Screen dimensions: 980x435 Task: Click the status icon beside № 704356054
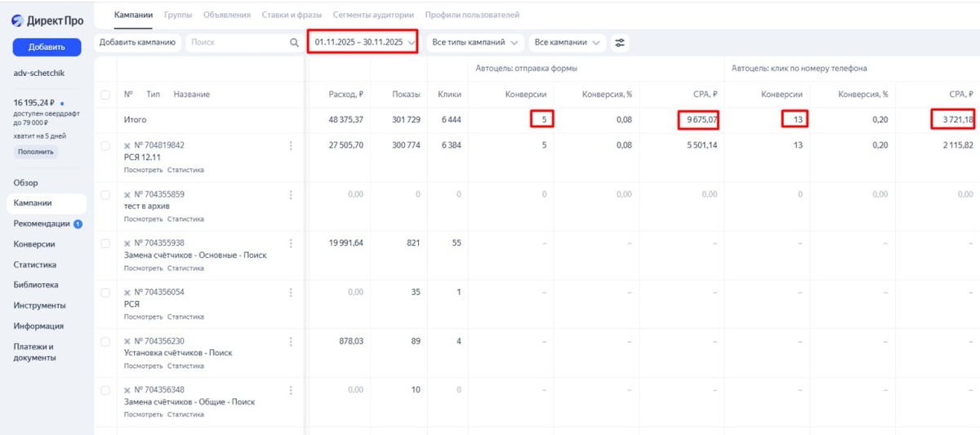pos(127,292)
